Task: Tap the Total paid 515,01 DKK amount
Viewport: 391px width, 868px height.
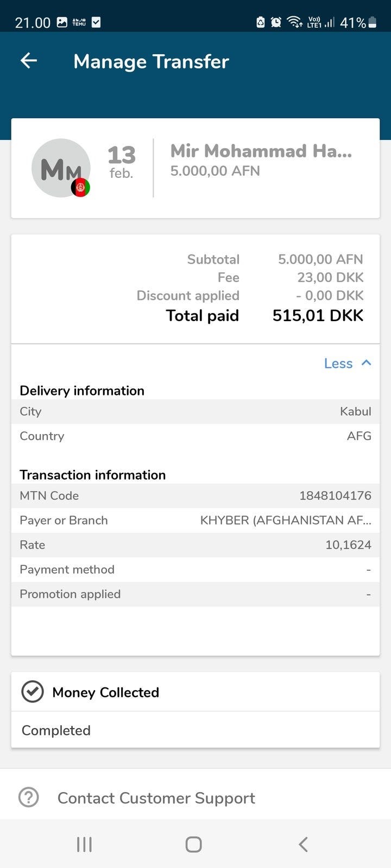Action: pos(318,316)
